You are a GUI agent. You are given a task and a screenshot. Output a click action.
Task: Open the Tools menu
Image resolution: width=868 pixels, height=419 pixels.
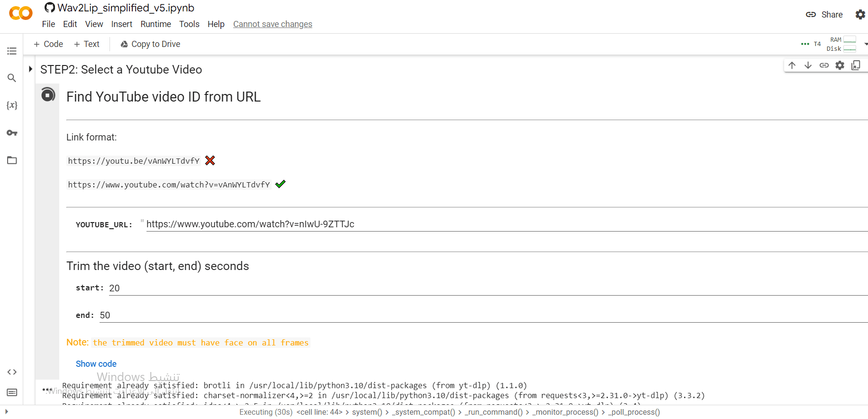tap(189, 24)
